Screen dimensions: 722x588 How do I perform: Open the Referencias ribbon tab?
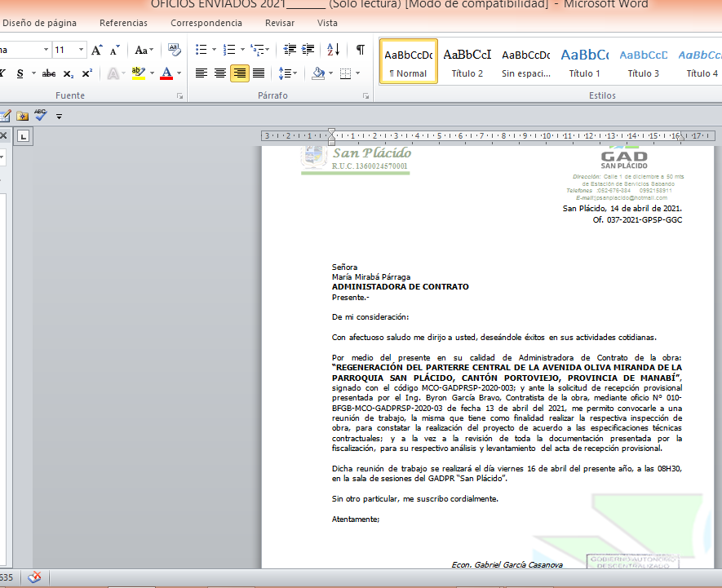pos(123,23)
